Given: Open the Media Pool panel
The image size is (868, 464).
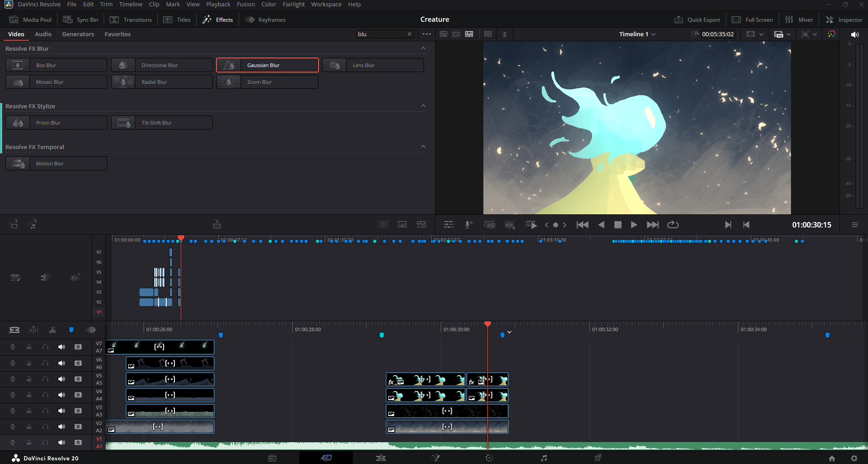Looking at the screenshot, I should (x=31, y=19).
